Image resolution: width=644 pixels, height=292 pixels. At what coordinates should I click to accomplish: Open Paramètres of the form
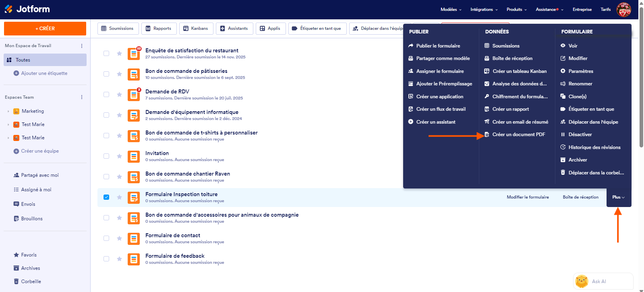point(577,71)
